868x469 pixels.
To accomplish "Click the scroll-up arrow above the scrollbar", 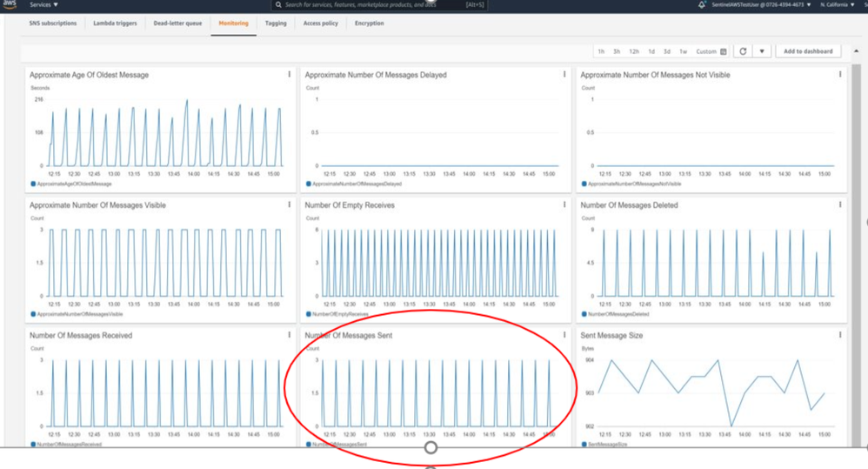I will pos(857,51).
